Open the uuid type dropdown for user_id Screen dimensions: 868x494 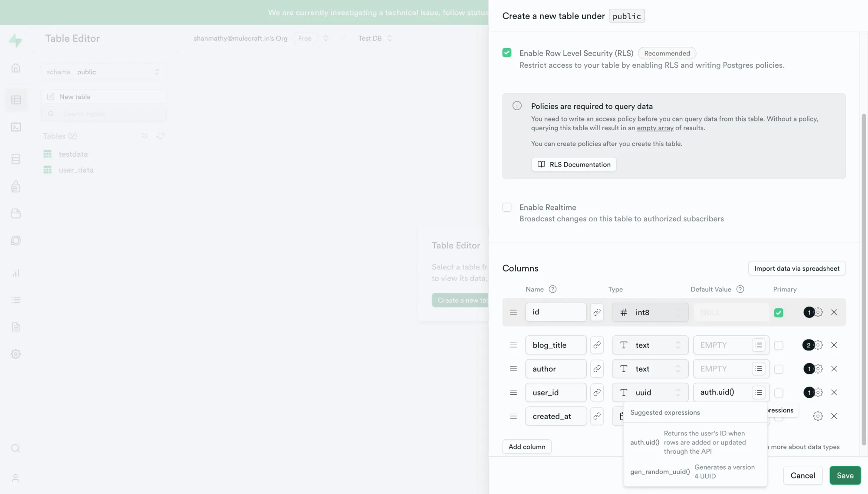[x=650, y=393]
